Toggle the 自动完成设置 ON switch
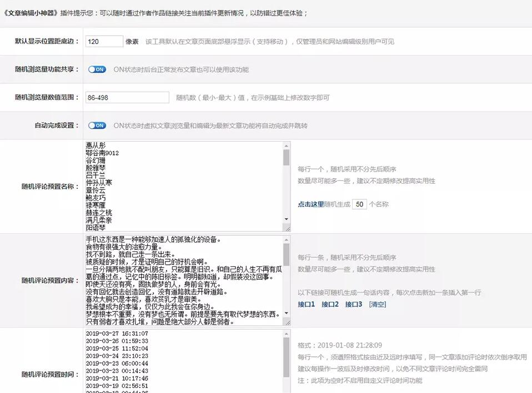Image resolution: width=532 pixels, height=393 pixels. pos(97,125)
